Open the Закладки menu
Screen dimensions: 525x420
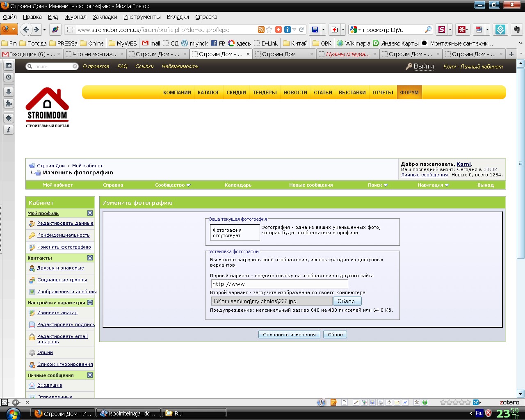pyautogui.click(x=105, y=17)
